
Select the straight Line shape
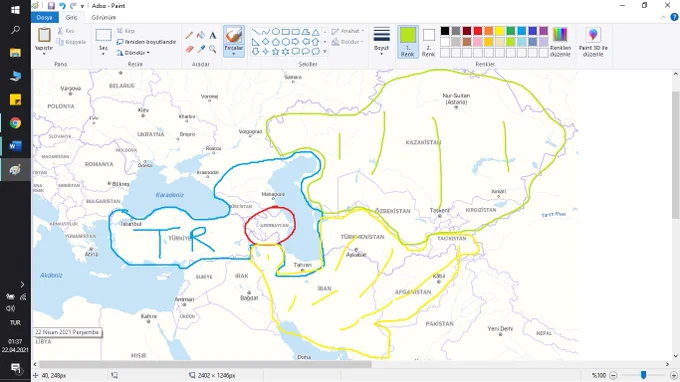[255, 32]
